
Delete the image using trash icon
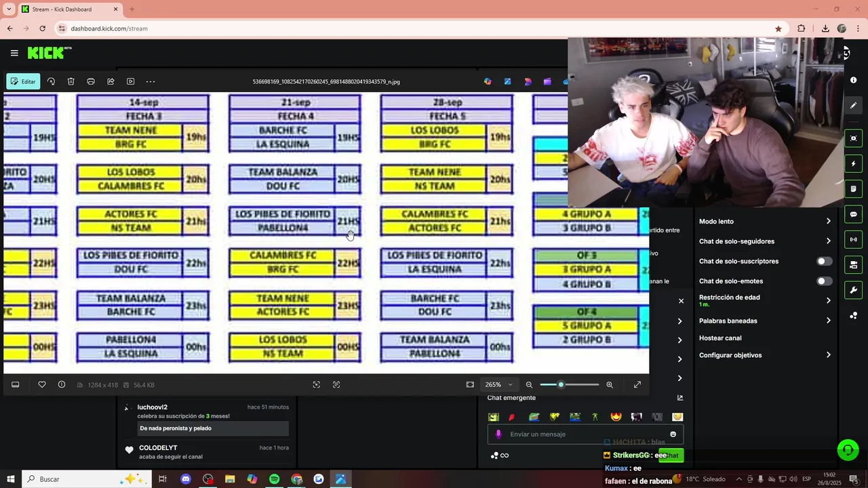point(71,81)
